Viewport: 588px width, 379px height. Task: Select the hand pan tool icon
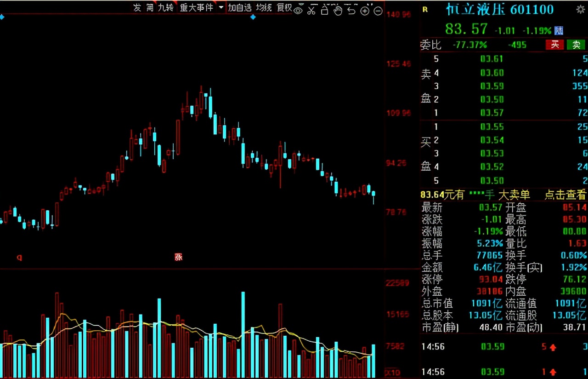point(338,10)
